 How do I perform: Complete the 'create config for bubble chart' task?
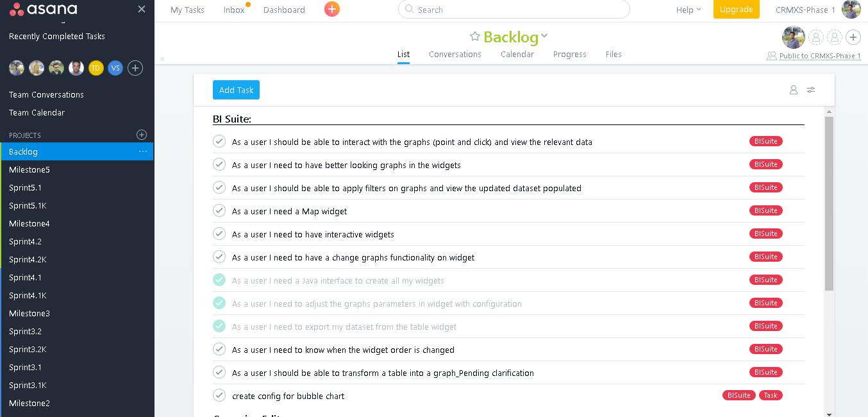[x=219, y=395]
